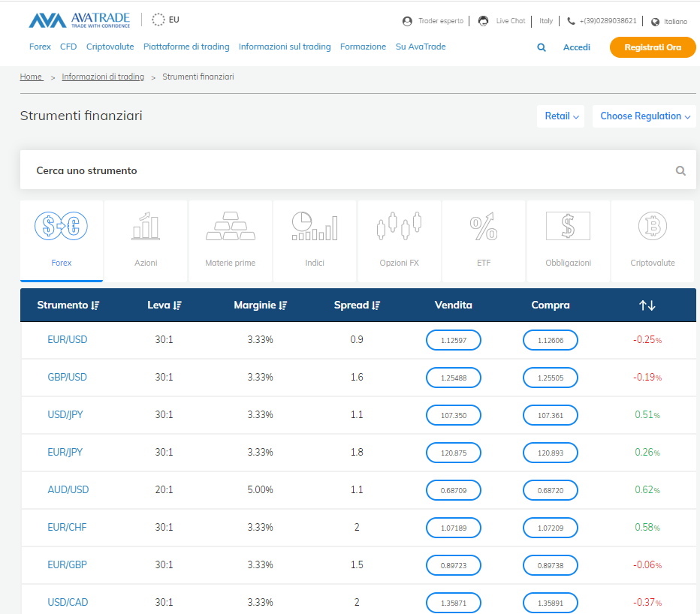Click USD/JPY sell price 107.350
Screen dimensions: 700x614
(x=454, y=415)
